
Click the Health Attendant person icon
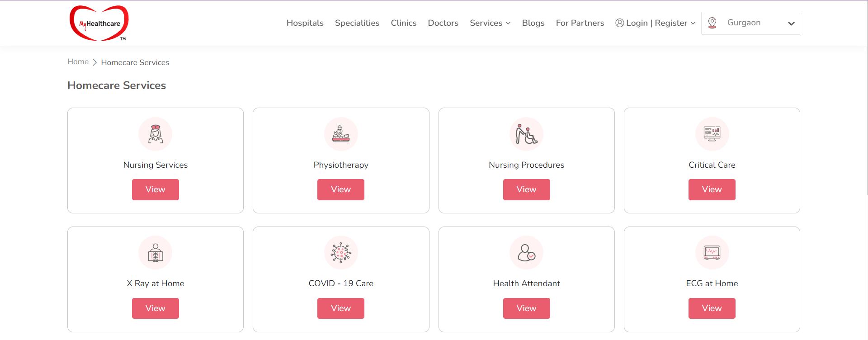526,253
